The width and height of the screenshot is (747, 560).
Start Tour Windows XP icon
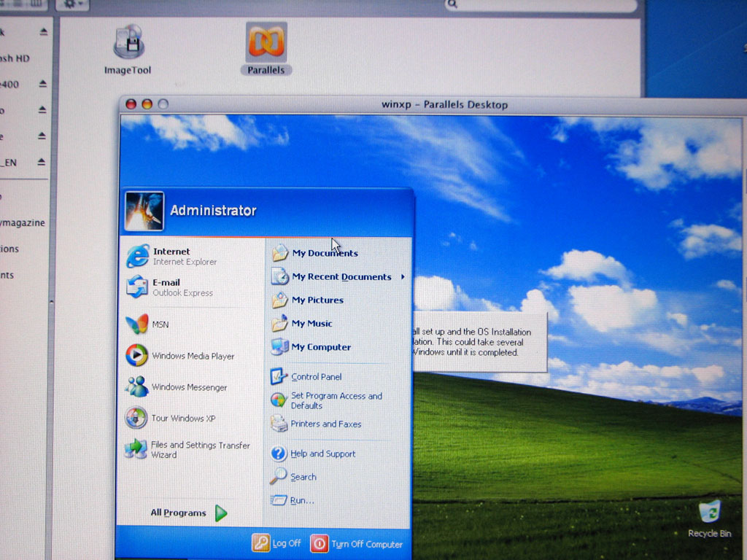point(136,418)
